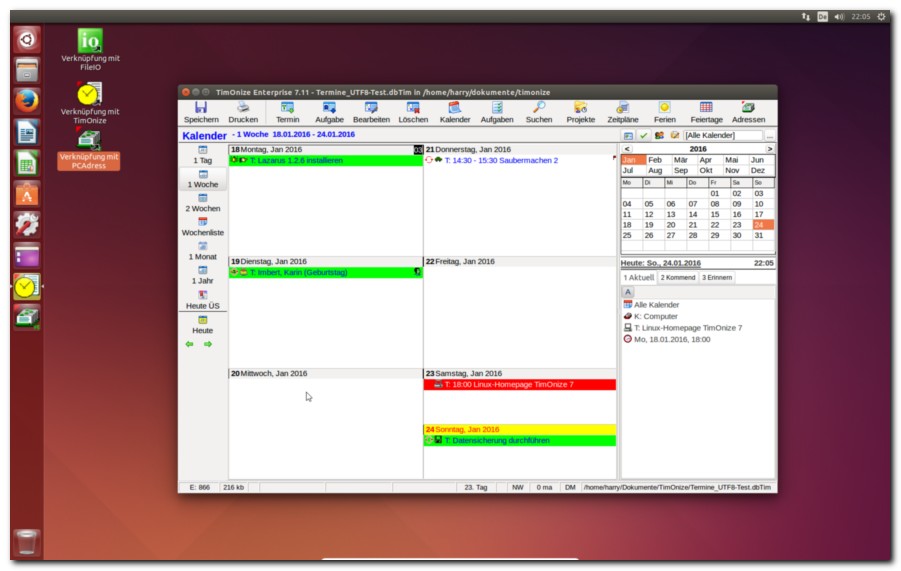Click the calendar-card icon beside green checkmark
This screenshot has width=901, height=571.
tap(628, 136)
